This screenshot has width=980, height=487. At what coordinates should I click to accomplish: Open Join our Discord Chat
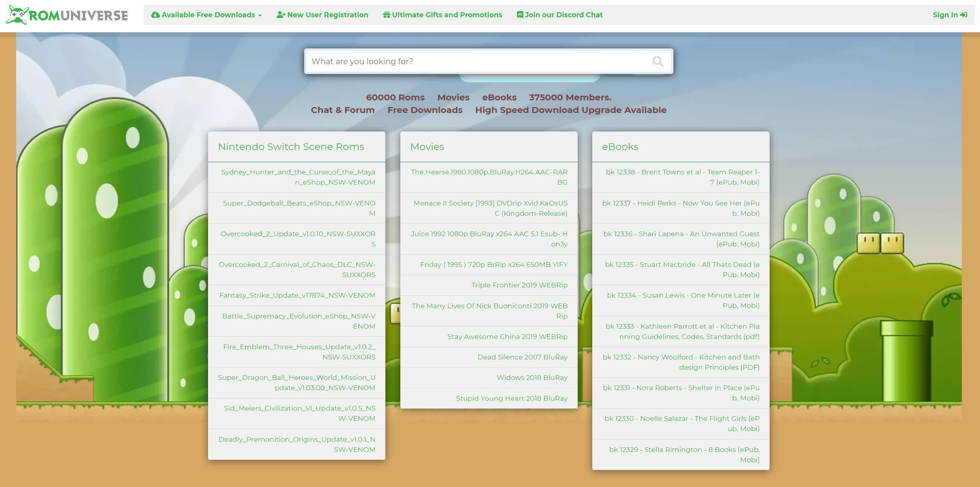[560, 15]
